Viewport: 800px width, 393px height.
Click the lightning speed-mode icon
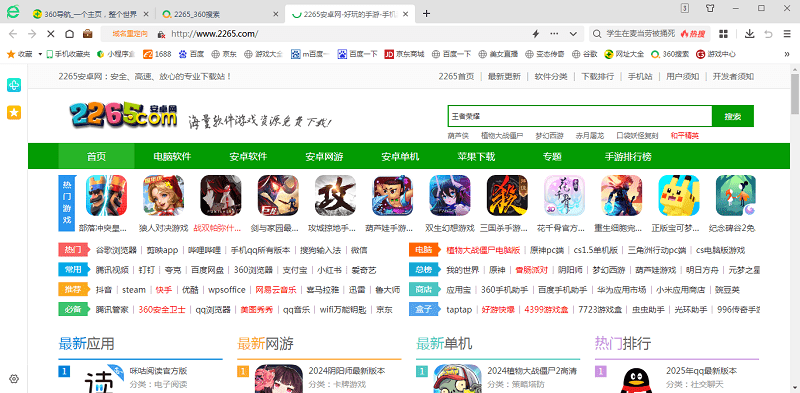point(536,34)
